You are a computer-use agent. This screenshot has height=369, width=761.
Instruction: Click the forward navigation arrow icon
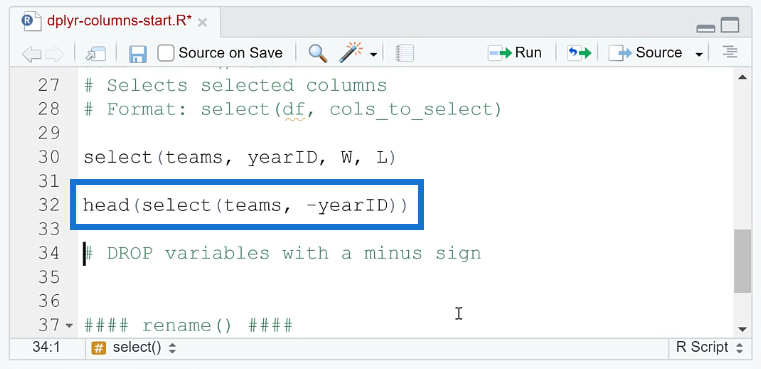[x=54, y=53]
